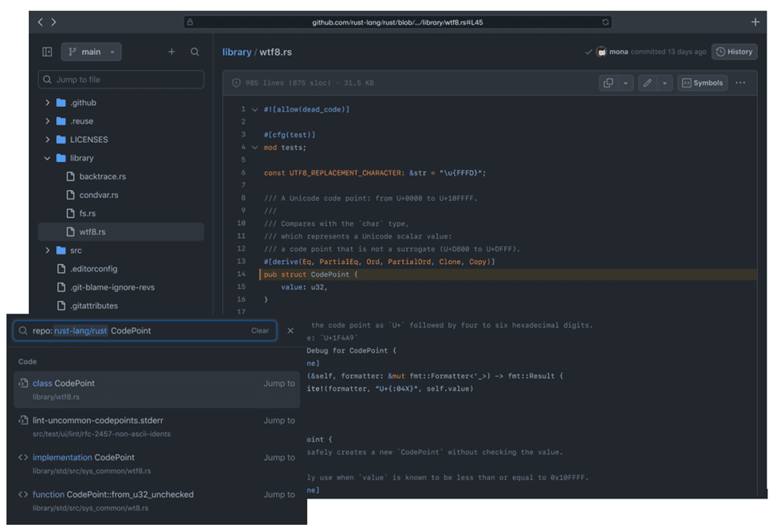This screenshot has width=777, height=532.
Task: Open backtrace.rs in file tree
Action: pyautogui.click(x=102, y=176)
